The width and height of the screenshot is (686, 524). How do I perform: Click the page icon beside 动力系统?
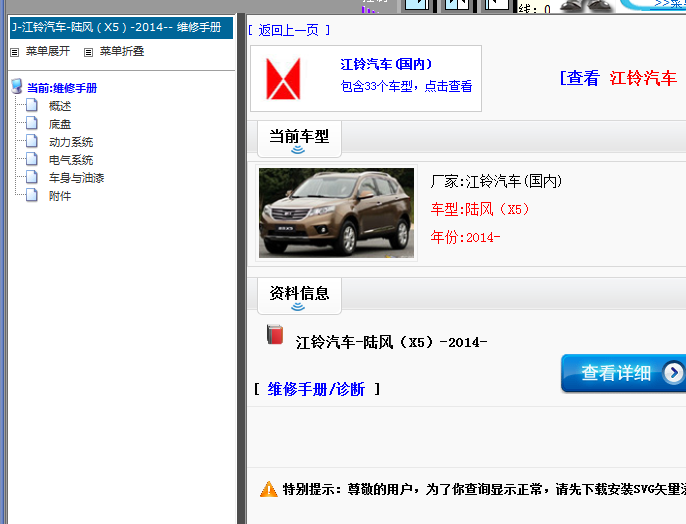[x=32, y=141]
